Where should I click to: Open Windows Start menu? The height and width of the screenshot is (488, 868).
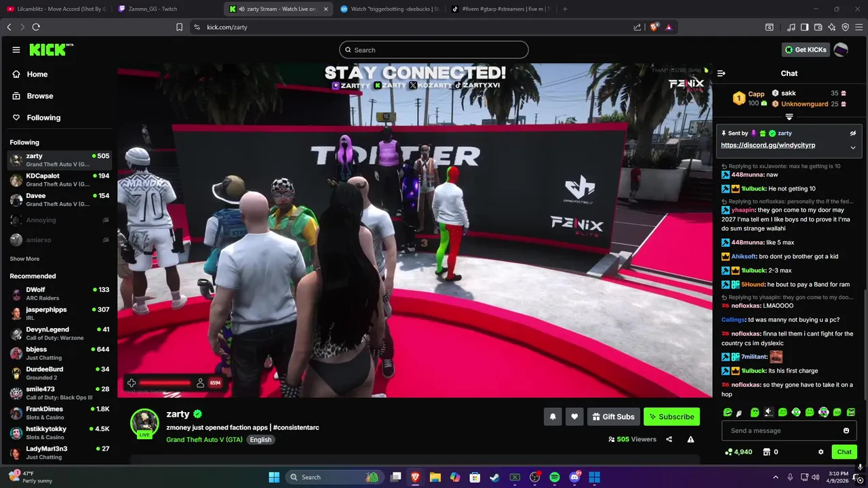click(274, 477)
